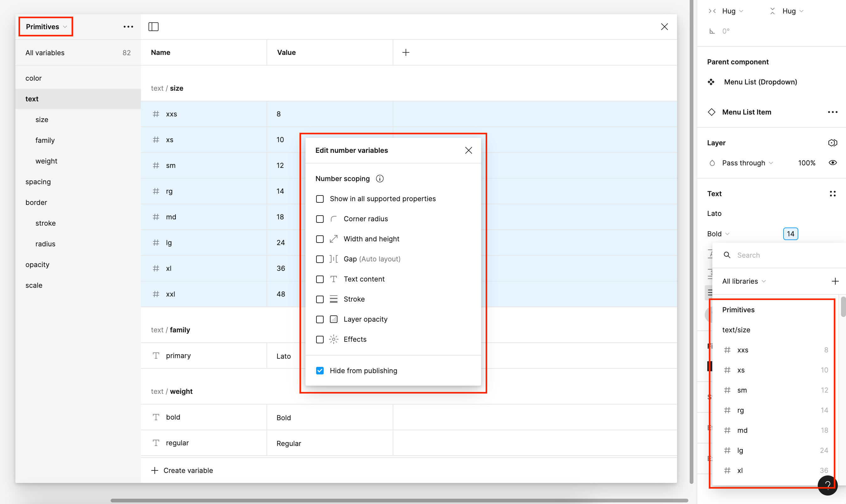Open the Layer variable mode icon
Image resolution: width=846 pixels, height=504 pixels.
click(x=833, y=143)
